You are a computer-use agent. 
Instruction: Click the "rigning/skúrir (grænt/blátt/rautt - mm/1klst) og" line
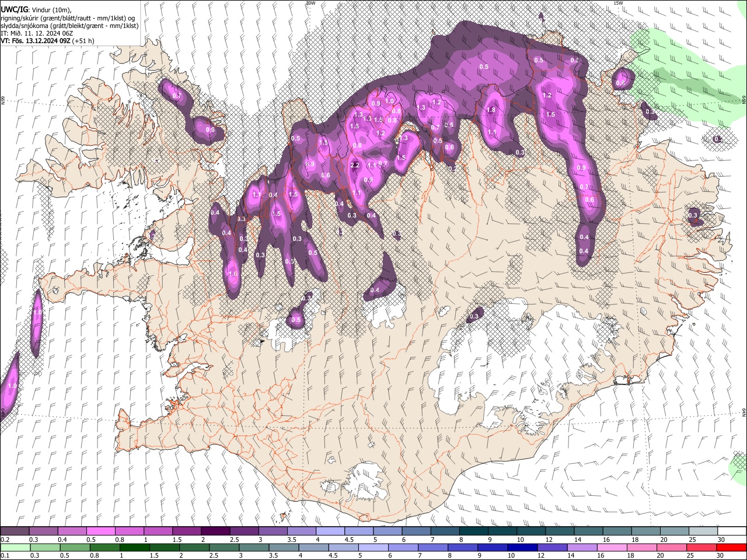[x=68, y=18]
